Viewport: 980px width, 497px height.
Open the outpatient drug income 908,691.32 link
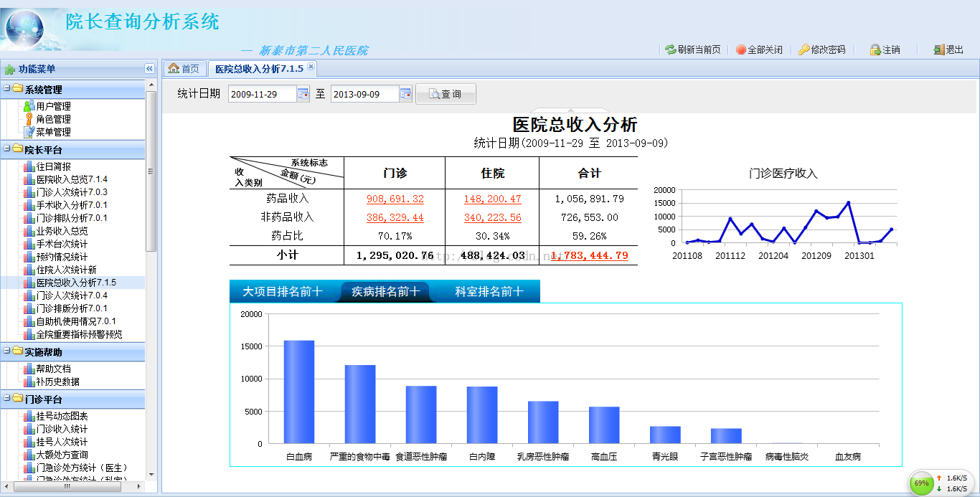point(395,199)
